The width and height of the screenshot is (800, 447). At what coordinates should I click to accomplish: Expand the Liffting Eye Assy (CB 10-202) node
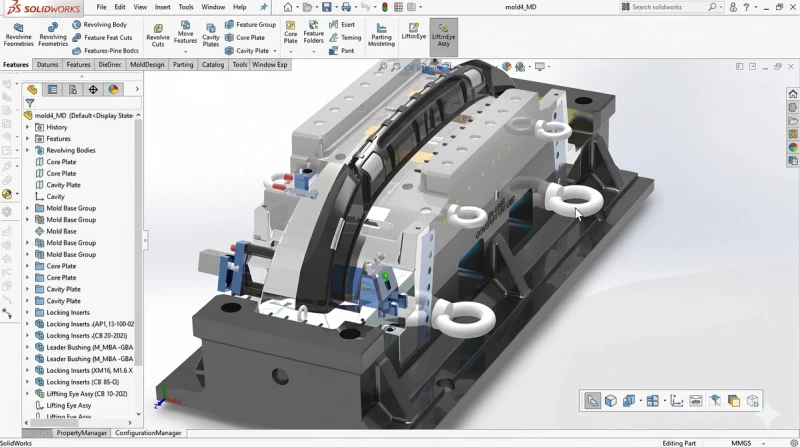28,394
